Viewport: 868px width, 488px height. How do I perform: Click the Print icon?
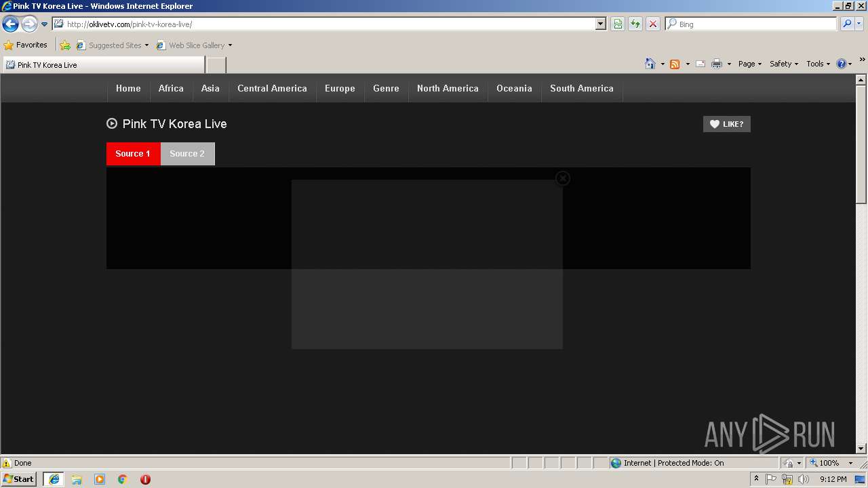click(x=717, y=64)
